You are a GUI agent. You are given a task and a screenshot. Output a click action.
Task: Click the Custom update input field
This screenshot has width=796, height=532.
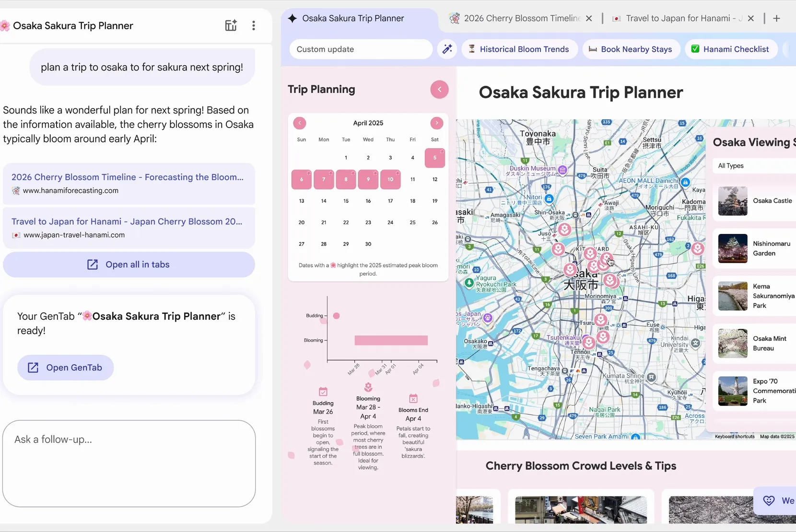(361, 49)
